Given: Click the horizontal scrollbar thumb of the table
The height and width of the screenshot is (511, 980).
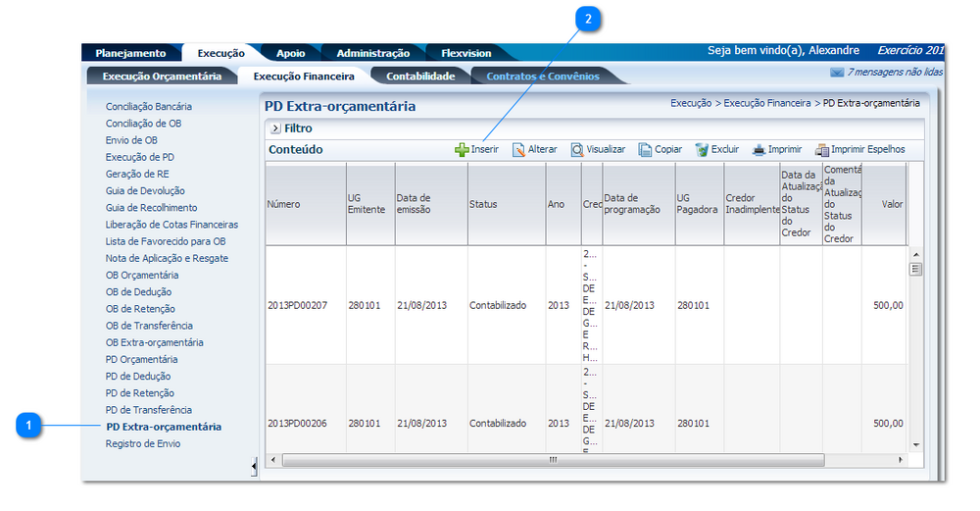Looking at the screenshot, I should (552, 460).
